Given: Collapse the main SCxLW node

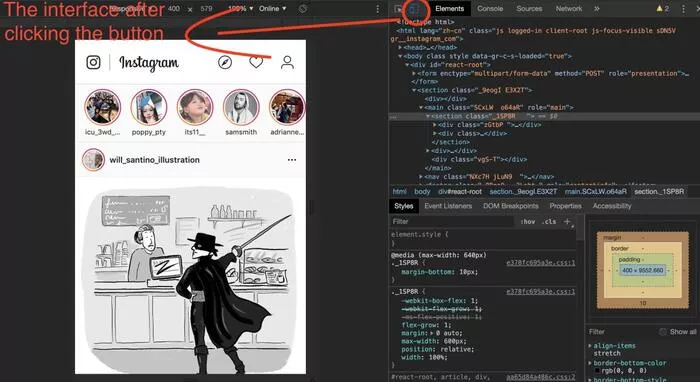Looking at the screenshot, I should coord(421,108).
